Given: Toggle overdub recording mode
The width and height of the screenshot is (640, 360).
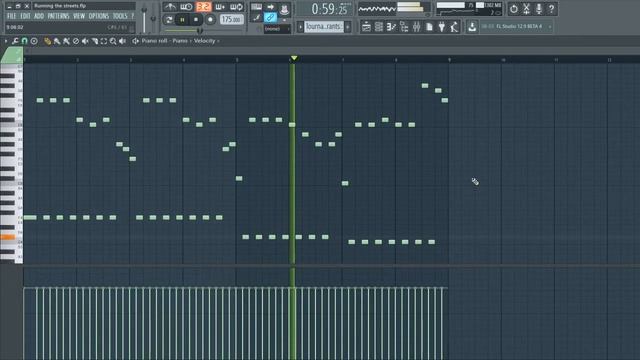Looking at the screenshot, I should [x=220, y=7].
